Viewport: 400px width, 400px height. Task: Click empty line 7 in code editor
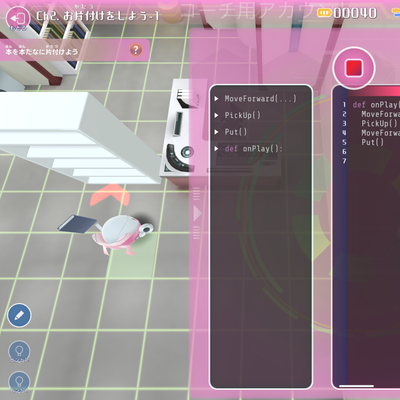[x=373, y=161]
